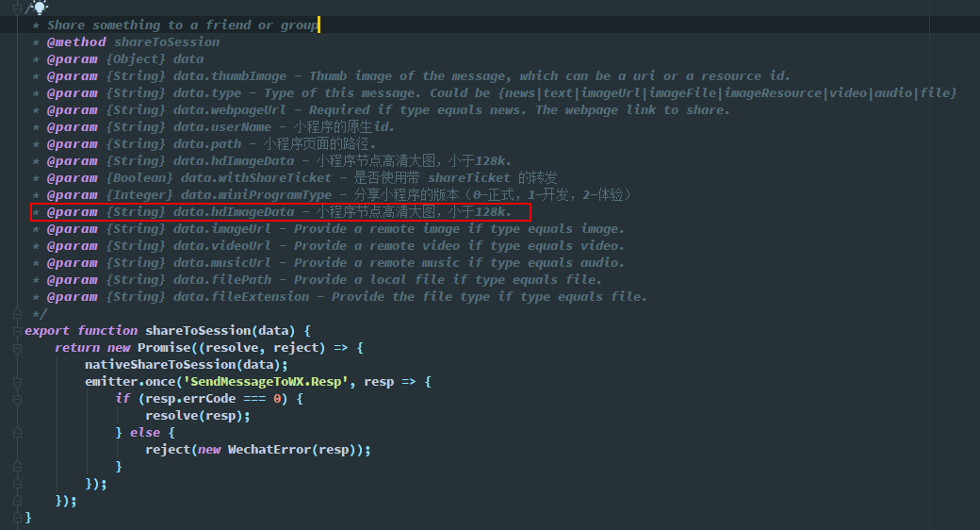Click '{Boolean}' type in the withShareTicket line
The height and width of the screenshot is (530, 980).
[x=139, y=177]
